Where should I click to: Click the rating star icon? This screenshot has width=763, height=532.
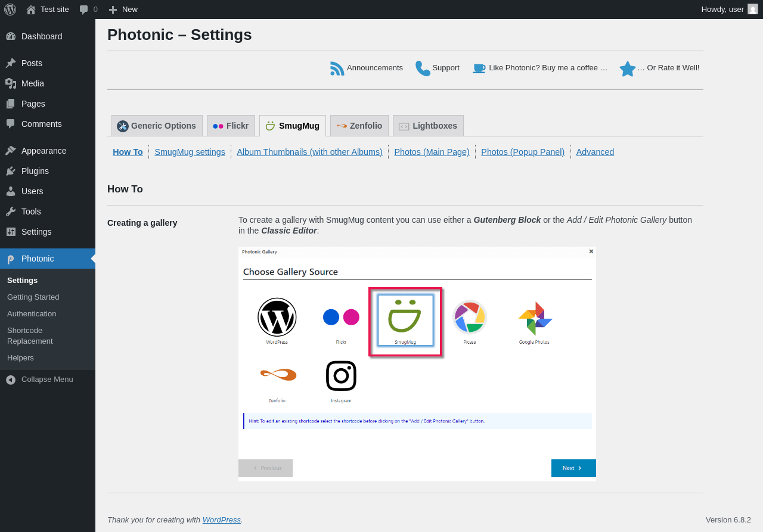click(628, 69)
